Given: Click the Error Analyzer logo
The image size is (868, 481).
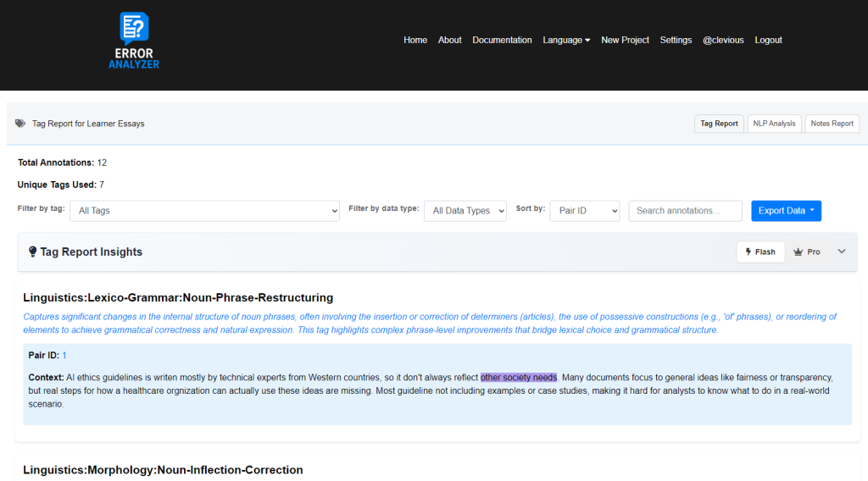Looking at the screenshot, I should pyautogui.click(x=134, y=40).
